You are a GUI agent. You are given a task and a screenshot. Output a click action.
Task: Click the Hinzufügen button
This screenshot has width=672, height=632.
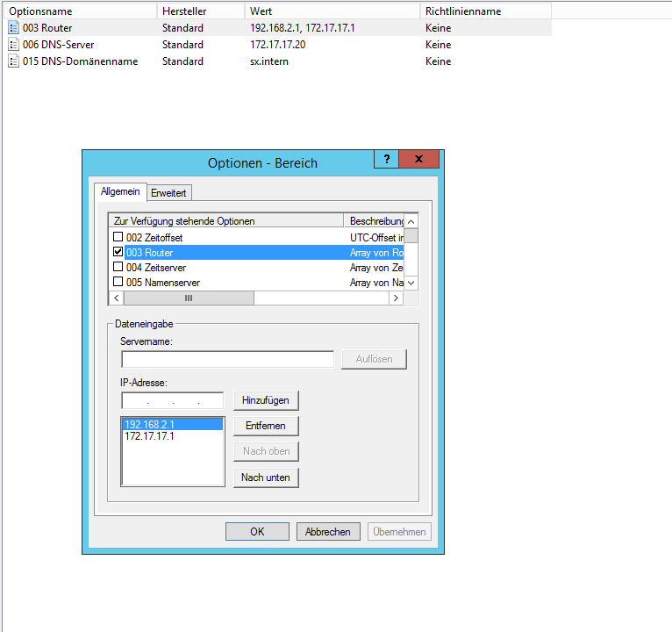(266, 400)
